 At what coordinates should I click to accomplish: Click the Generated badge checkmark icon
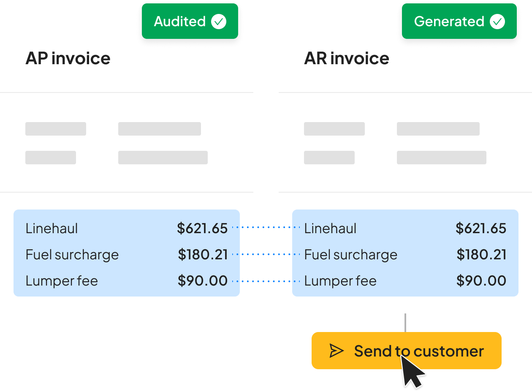coord(497,22)
